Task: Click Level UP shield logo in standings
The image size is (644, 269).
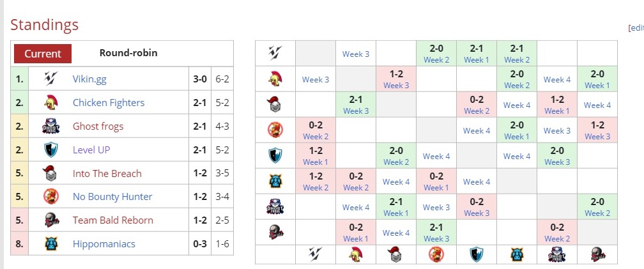Action: [51, 150]
